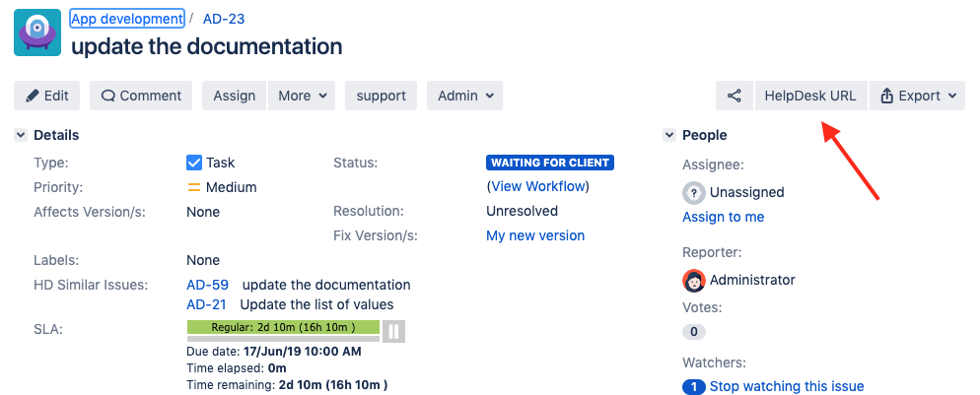Click the watchers count badge
This screenshot has height=395, width=980.
click(x=694, y=386)
